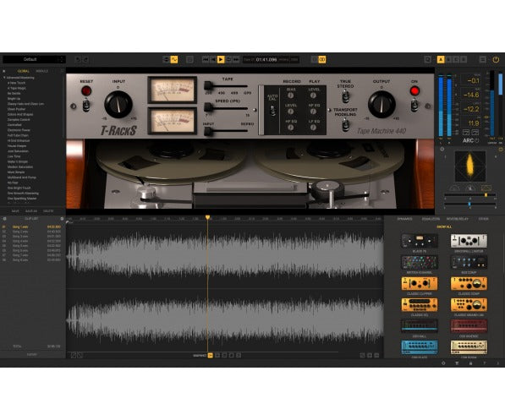Screen dimensions: 505x420
Task: Switch to the Module presets tab
Action: click(x=41, y=71)
